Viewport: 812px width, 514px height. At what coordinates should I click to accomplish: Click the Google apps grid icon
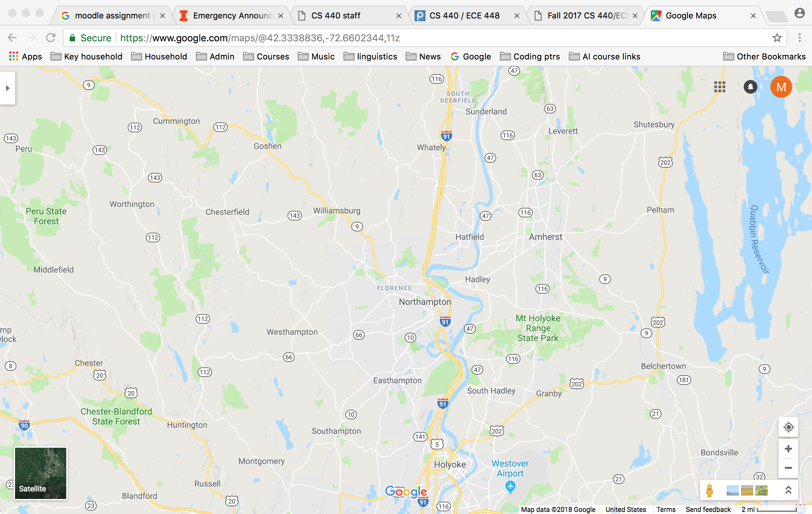[x=719, y=87]
